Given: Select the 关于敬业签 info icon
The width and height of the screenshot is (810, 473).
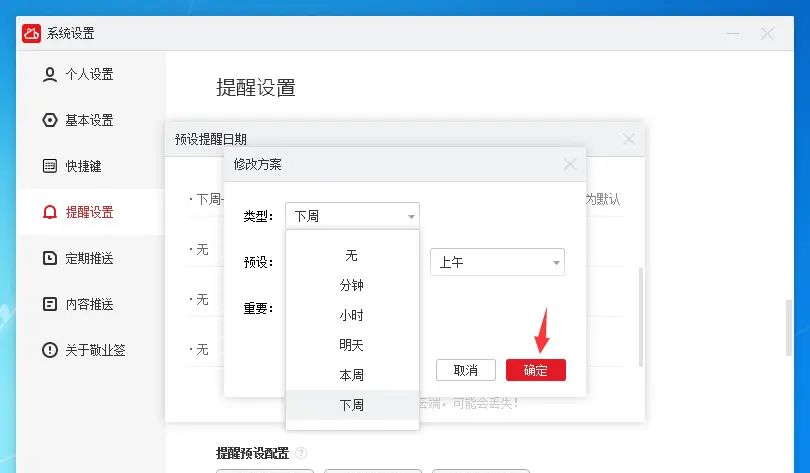Looking at the screenshot, I should coord(50,350).
